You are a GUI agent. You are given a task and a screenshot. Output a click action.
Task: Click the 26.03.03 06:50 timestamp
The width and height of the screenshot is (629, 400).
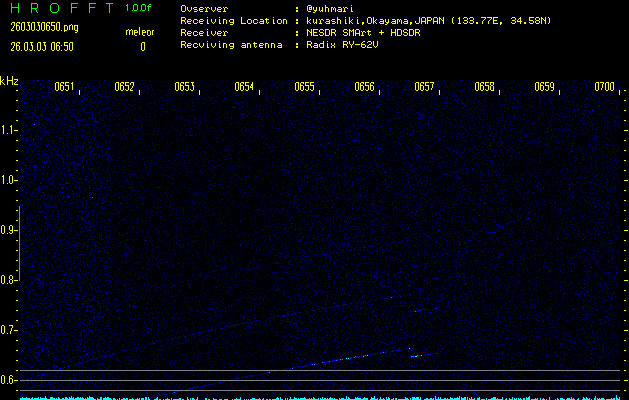pos(41,46)
